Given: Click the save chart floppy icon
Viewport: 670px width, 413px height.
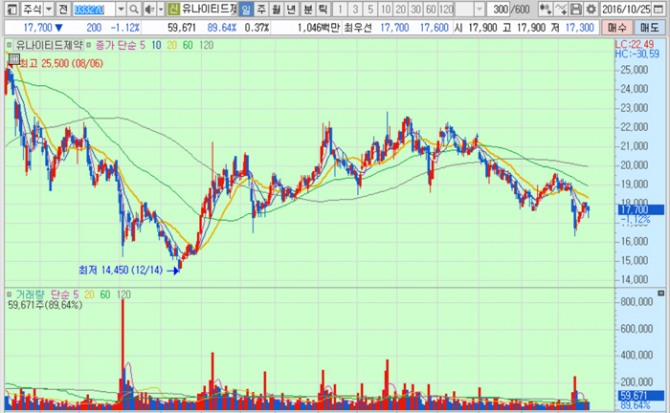Looking at the screenshot, I should pyautogui.click(x=576, y=9).
